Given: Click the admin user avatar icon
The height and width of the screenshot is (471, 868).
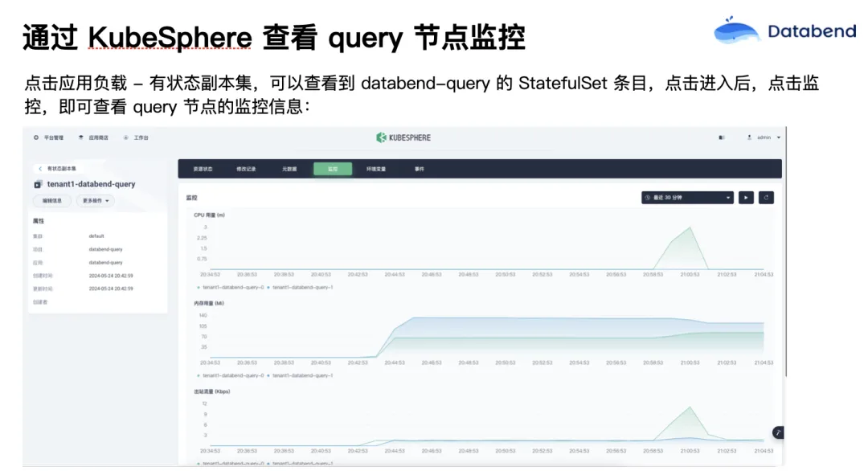Looking at the screenshot, I should (x=750, y=137).
